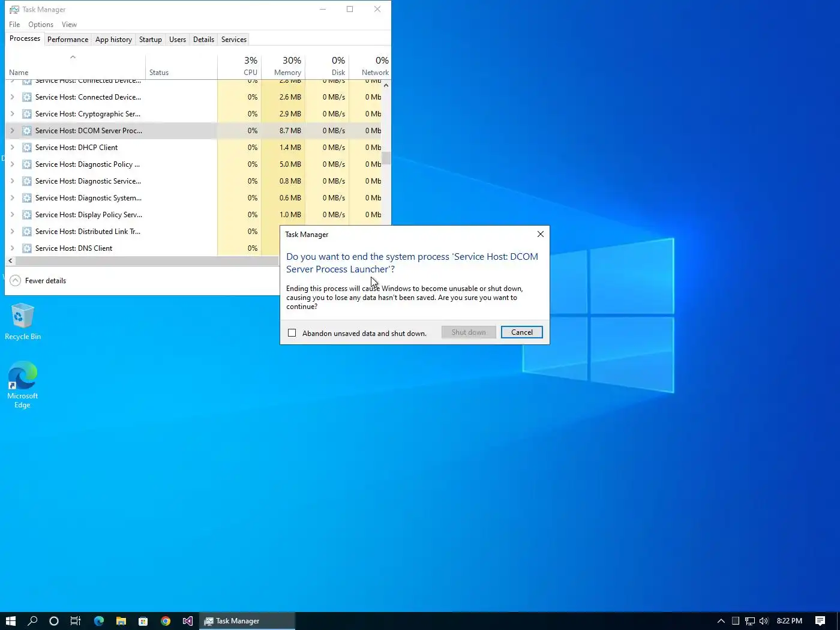The width and height of the screenshot is (840, 630).
Task: Open the Windows Start menu
Action: [11, 621]
